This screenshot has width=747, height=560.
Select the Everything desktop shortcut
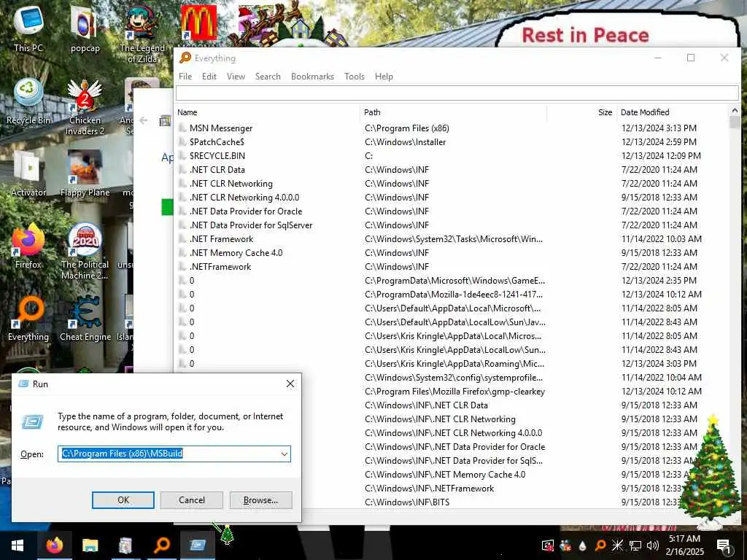coord(28,318)
